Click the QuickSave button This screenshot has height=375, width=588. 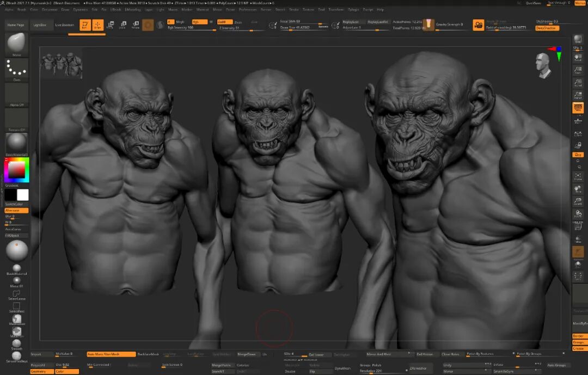tap(533, 3)
